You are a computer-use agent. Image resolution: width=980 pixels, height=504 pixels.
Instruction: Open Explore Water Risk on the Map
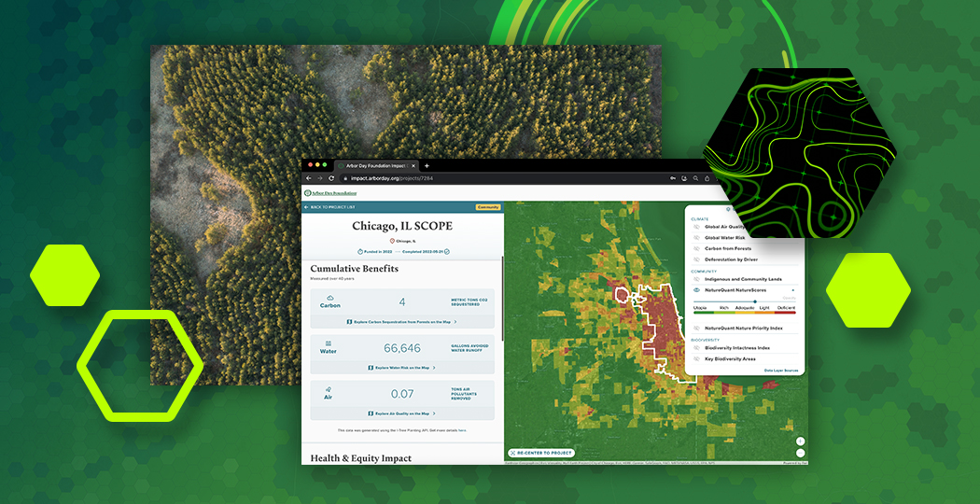(x=402, y=368)
